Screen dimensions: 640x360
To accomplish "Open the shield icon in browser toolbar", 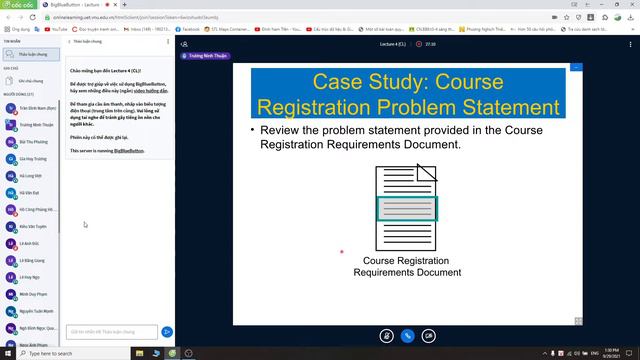I will pyautogui.click(x=578, y=18).
